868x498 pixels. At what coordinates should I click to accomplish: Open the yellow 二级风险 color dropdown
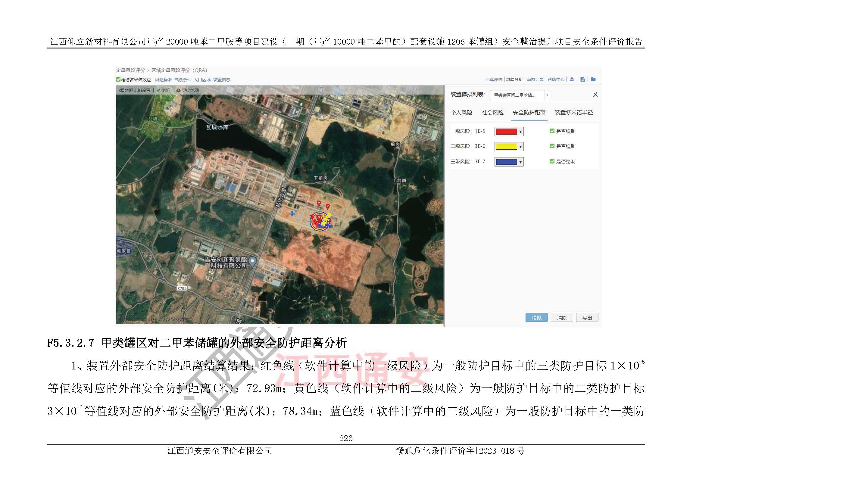pyautogui.click(x=520, y=147)
